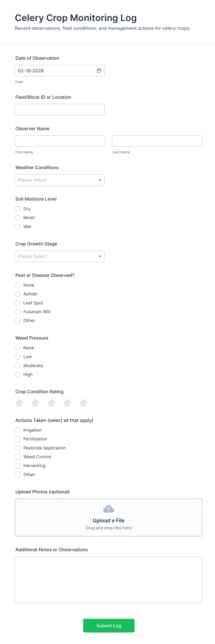Enable the Harvesting checkbox

click(18, 465)
